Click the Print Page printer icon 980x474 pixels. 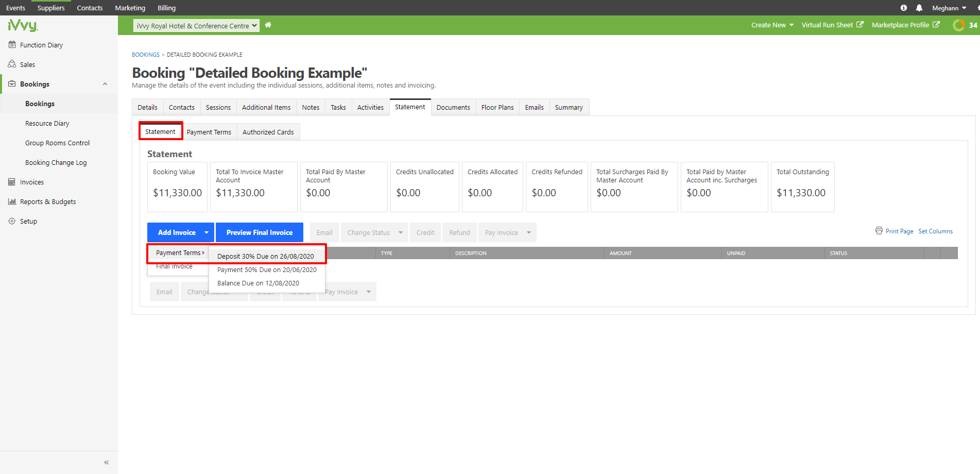[879, 231]
